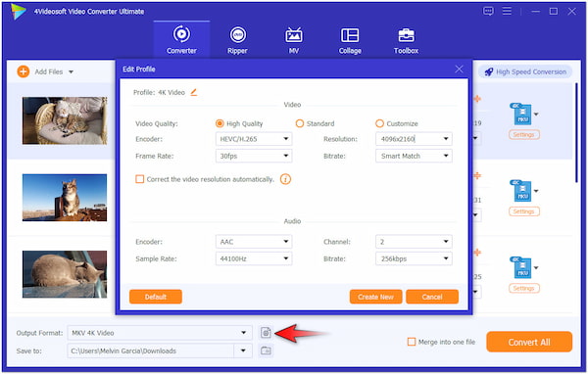Open the MV tab
The height and width of the screenshot is (374, 588).
click(294, 40)
